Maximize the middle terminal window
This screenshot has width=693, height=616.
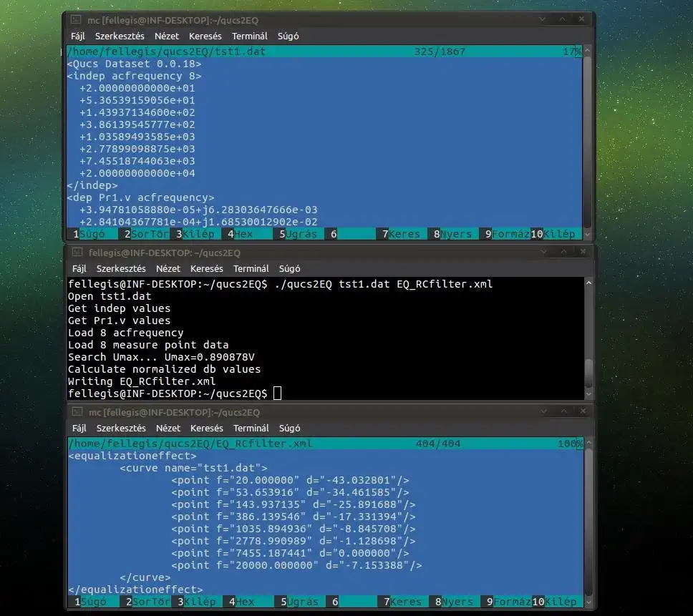click(x=563, y=253)
